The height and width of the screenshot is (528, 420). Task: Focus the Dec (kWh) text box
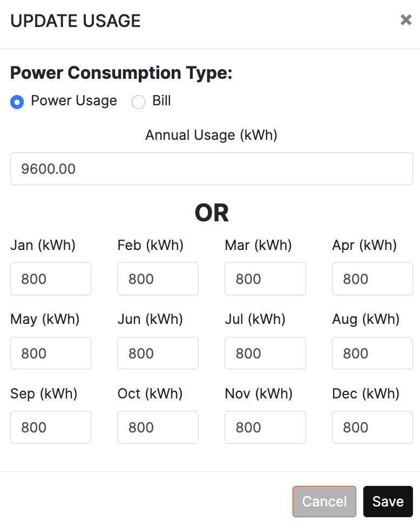(372, 428)
